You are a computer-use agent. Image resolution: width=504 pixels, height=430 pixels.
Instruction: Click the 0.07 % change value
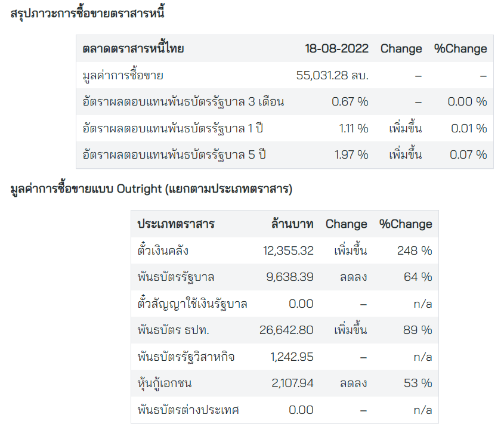pos(468,154)
